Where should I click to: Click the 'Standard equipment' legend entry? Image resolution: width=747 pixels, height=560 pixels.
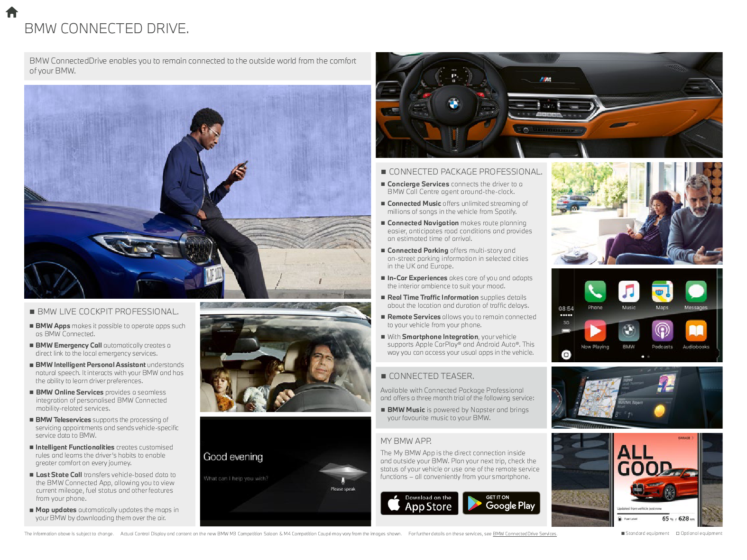tap(645, 533)
